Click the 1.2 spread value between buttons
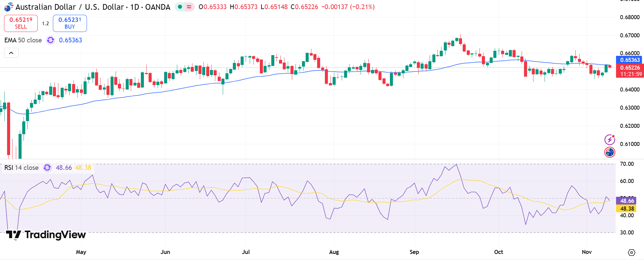 [x=45, y=24]
